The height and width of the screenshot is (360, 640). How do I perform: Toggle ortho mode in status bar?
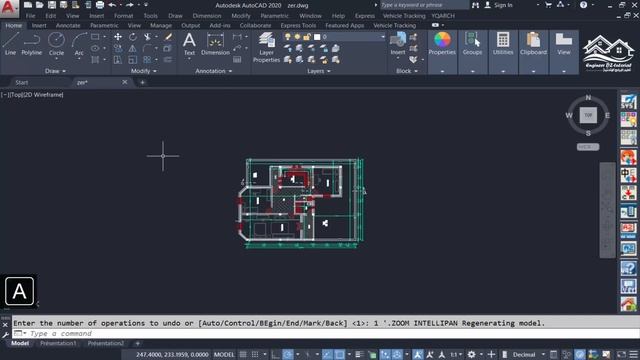click(x=276, y=354)
